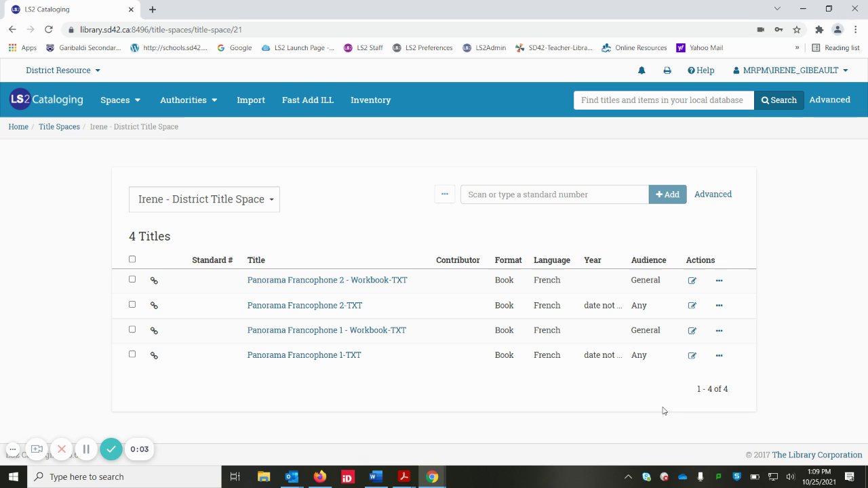The width and height of the screenshot is (868, 488).
Task: Cancel recording with the red X
Action: (x=62, y=449)
